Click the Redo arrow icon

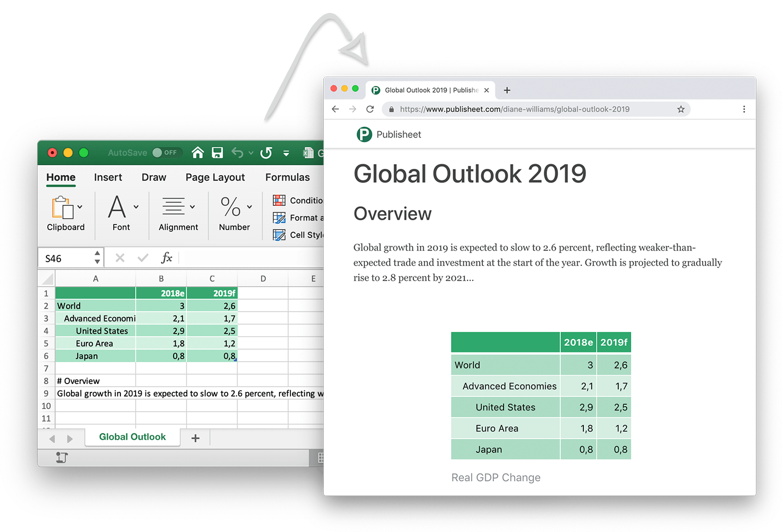pyautogui.click(x=266, y=153)
